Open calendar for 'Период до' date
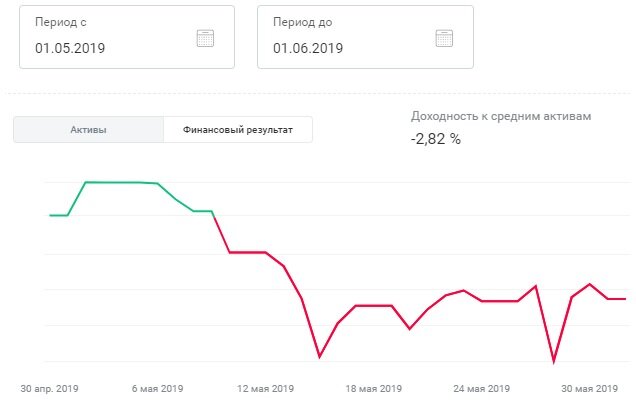This screenshot has height=408, width=636. point(444,39)
